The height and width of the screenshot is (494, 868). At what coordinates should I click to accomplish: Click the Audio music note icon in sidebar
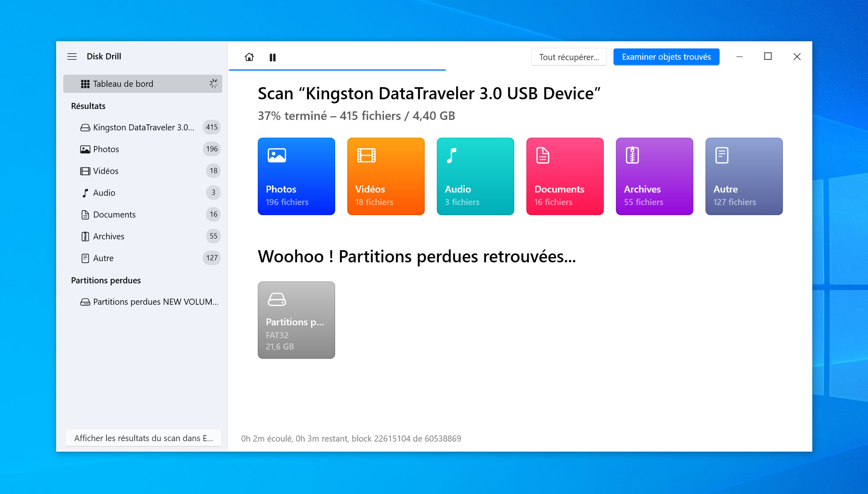coord(85,193)
